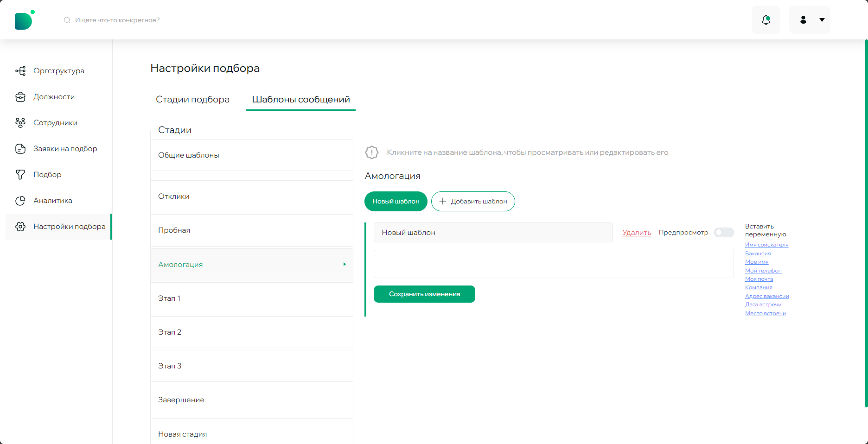Viewport: 868px width, 444px height.
Task: Click the Оргструктура sidebar icon
Action: pyautogui.click(x=20, y=71)
